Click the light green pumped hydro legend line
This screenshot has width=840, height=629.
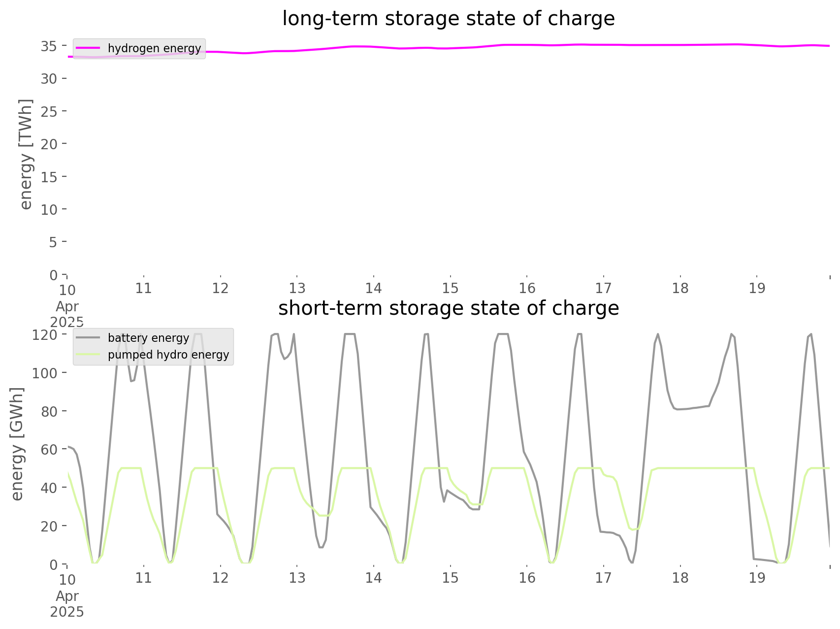click(x=89, y=355)
